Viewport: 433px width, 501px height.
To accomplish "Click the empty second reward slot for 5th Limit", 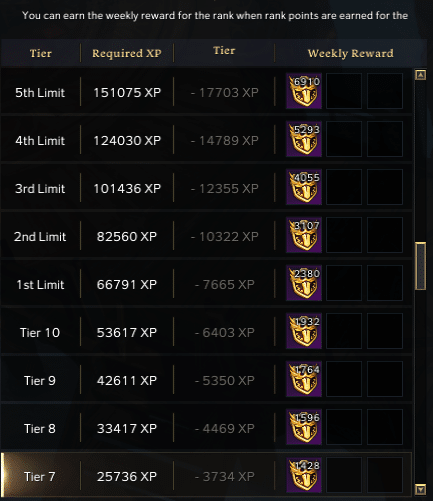I will point(344,91).
